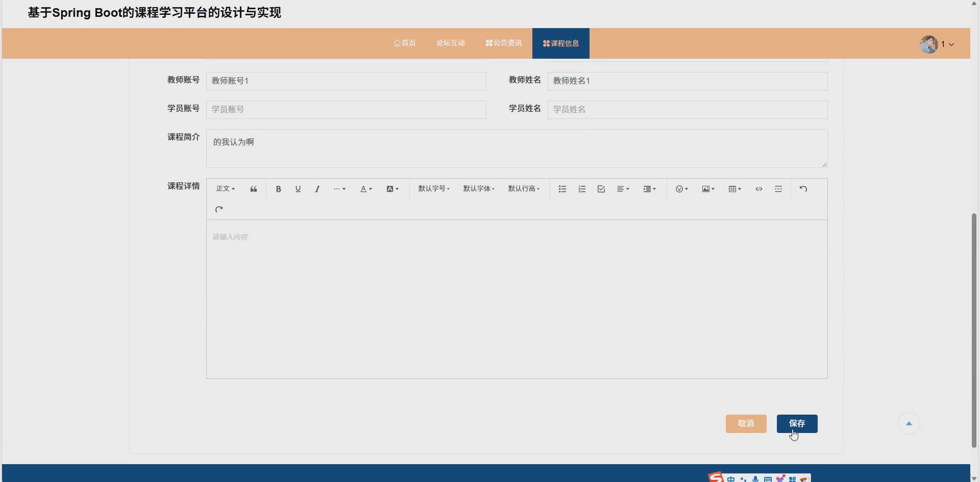This screenshot has width=980, height=482.
Task: Open the 首页 navigation item
Action: point(404,43)
